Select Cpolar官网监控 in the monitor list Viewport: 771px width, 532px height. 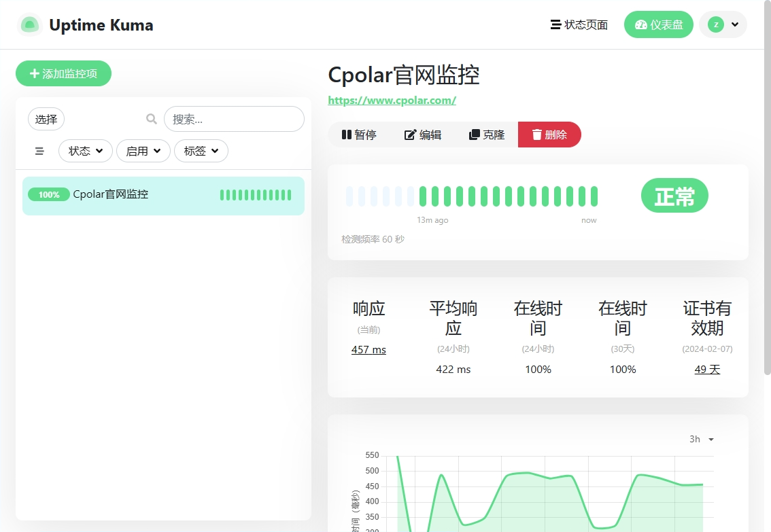click(163, 196)
